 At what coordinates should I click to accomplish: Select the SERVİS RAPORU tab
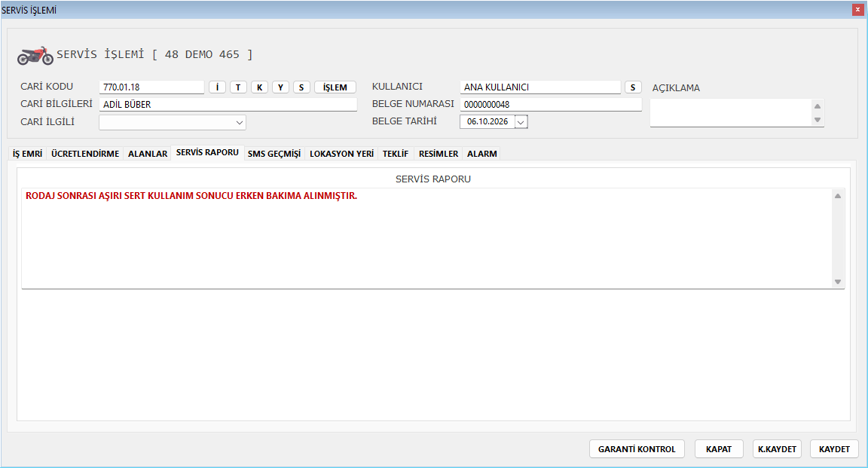[208, 152]
